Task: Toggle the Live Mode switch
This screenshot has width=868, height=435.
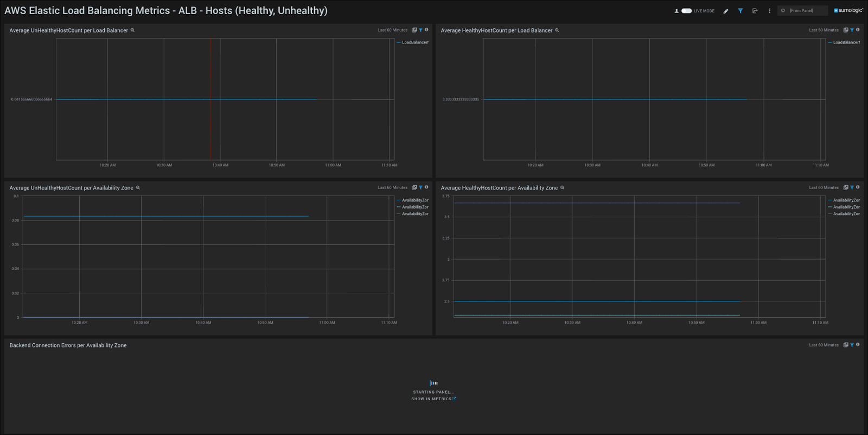Action: point(686,11)
